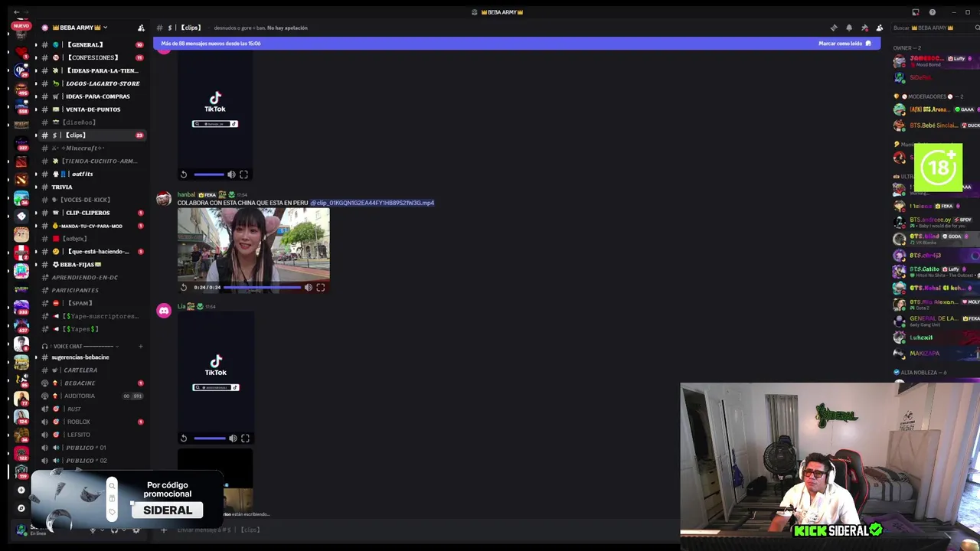Open the Threads icon in channel header
This screenshot has width=980, height=551.
(x=834, y=28)
